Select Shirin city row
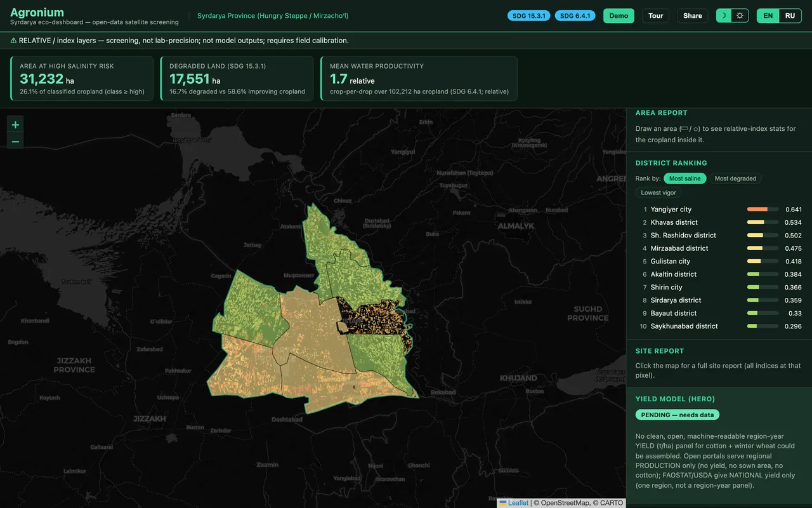The image size is (812, 508). [719, 288]
